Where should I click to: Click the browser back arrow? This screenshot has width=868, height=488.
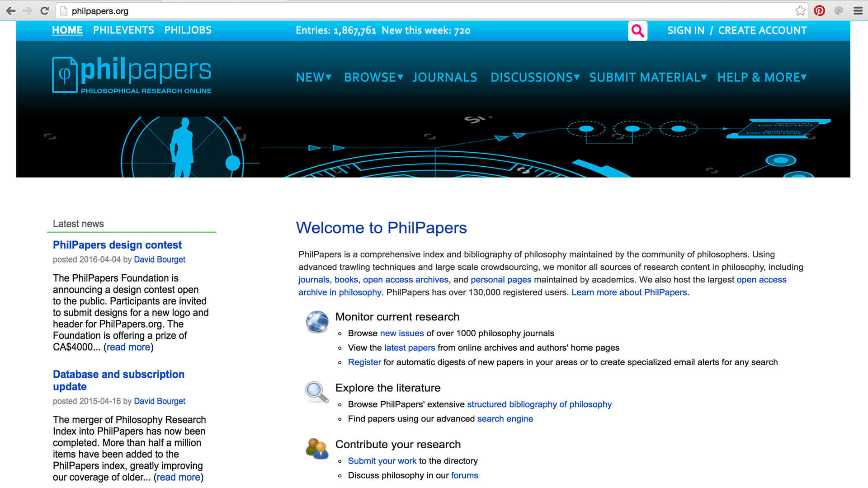click(10, 11)
